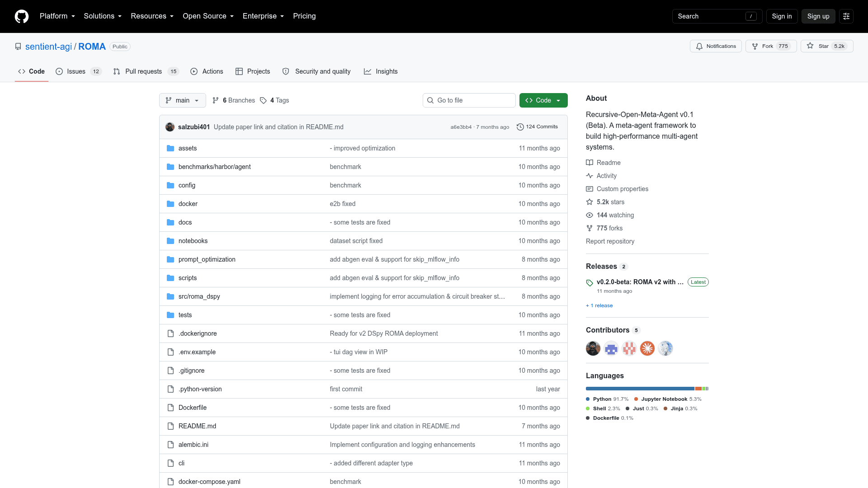
Task: View the 124 Commits history link
Action: [x=537, y=127]
